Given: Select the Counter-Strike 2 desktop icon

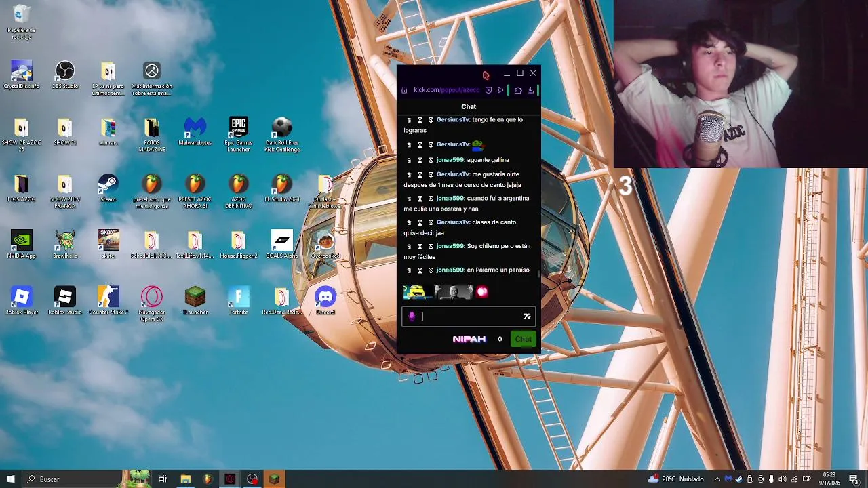Looking at the screenshot, I should (108, 301).
